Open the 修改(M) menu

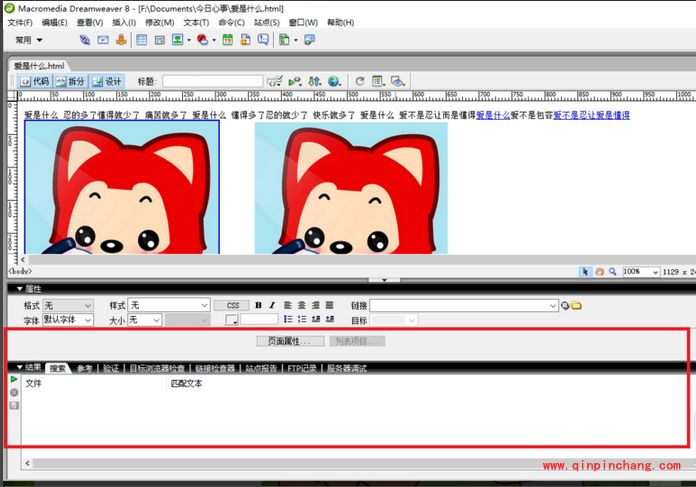(x=158, y=22)
